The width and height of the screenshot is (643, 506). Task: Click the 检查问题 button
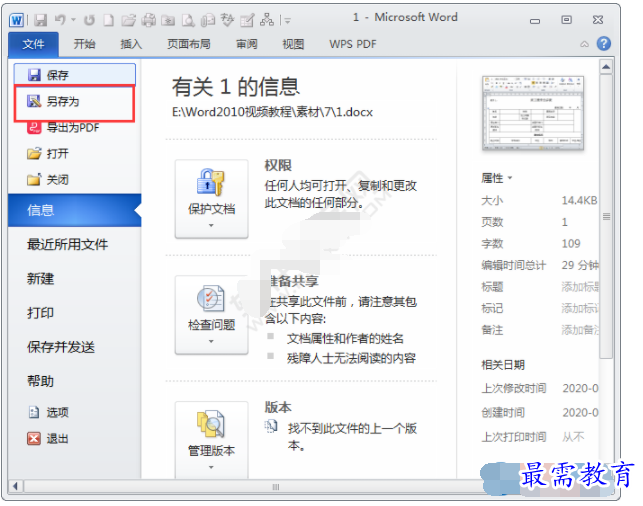click(x=212, y=315)
